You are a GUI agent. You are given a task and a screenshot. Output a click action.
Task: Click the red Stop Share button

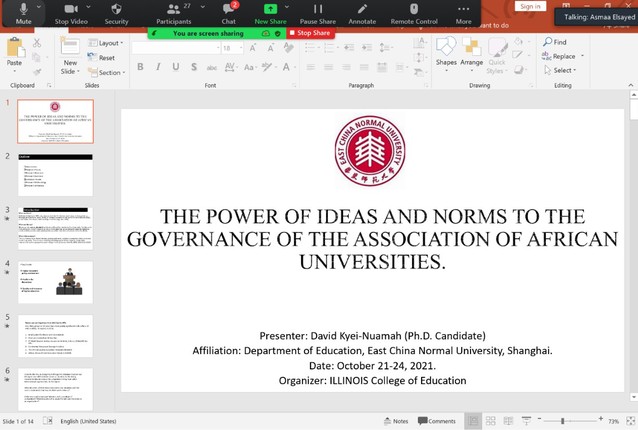[x=310, y=33]
